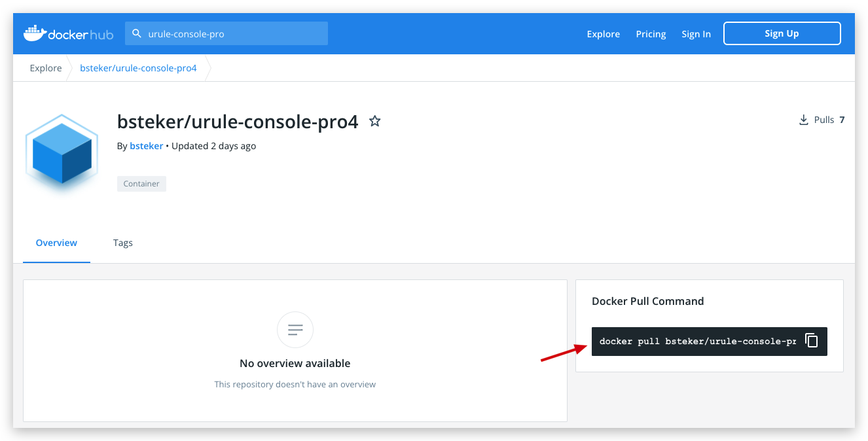
Task: Click the Pulls download icon
Action: (804, 119)
